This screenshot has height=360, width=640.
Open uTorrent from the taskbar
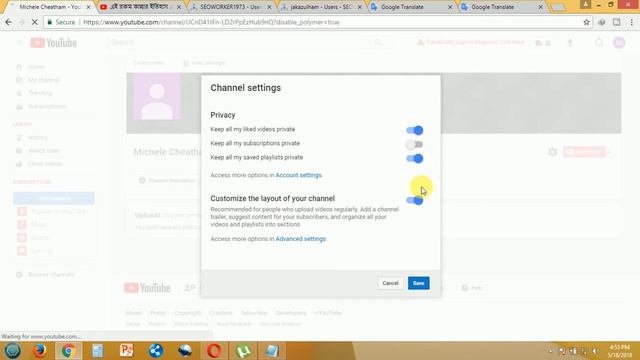pyautogui.click(x=243, y=351)
